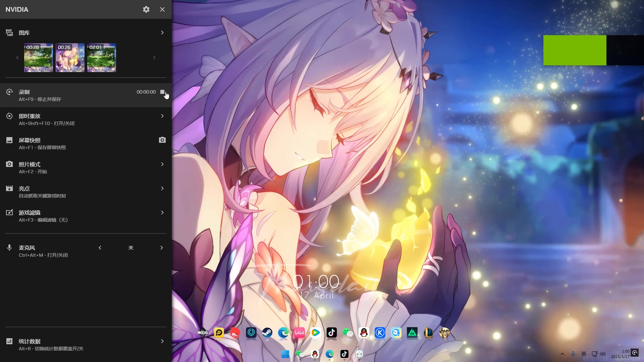644x362 pixels.
Task: Switch to Edge on the Windows taskbar
Action: pos(330,354)
